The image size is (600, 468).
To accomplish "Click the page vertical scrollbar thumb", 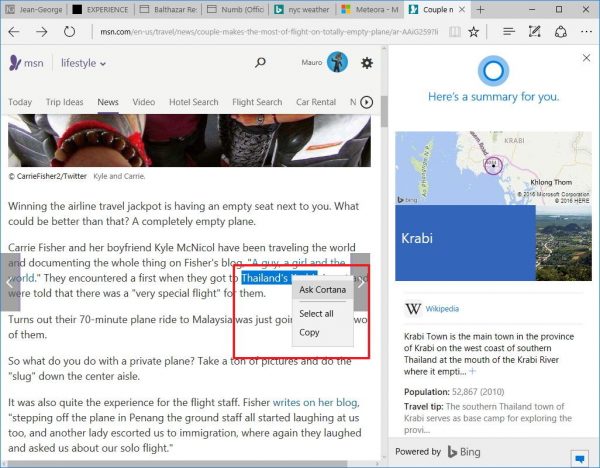I will [x=384, y=111].
